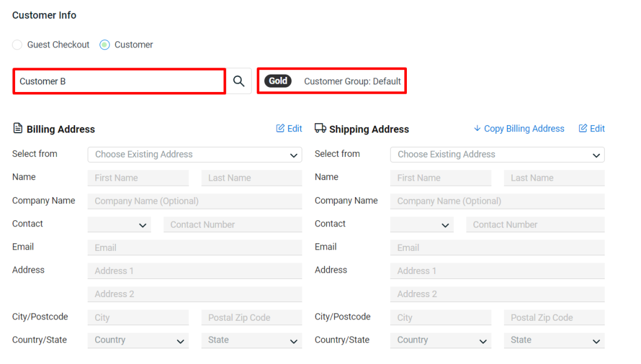Expand the billing State dropdown
Screen dimensions: 641x364
[252, 340]
